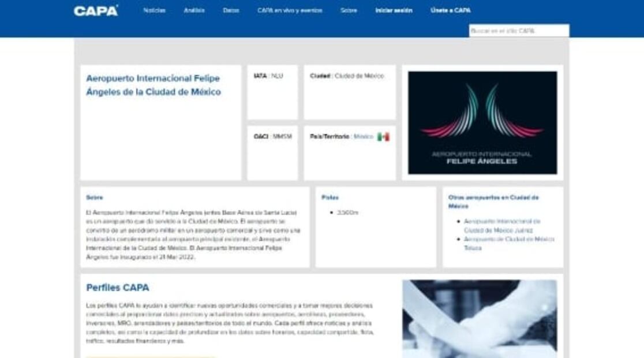Screen dimensions: 644x358
Task: Click the Mexico flag icon
Action: [383, 137]
